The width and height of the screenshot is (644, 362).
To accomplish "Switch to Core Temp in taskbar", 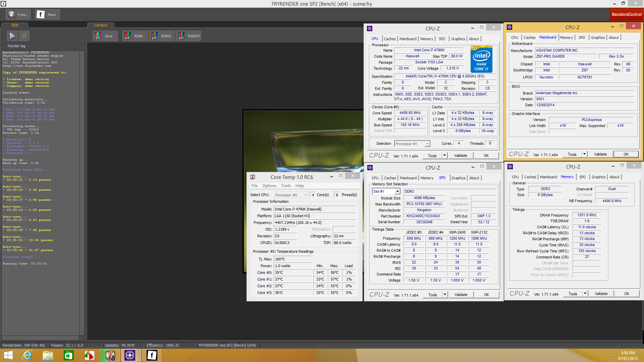I will [x=110, y=355].
